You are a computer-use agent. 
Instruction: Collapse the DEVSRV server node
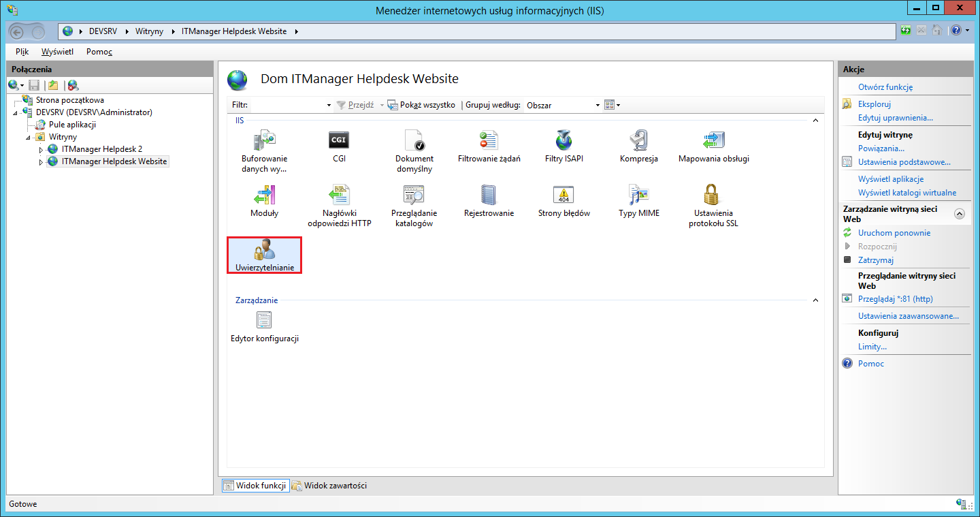pyautogui.click(x=16, y=112)
